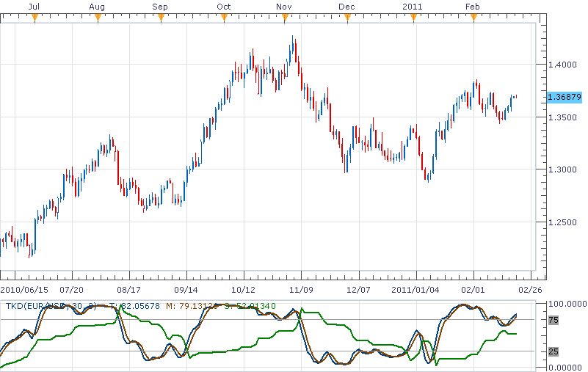Click the Nov month label
Viewport: 588px width, 372px height.
point(284,7)
